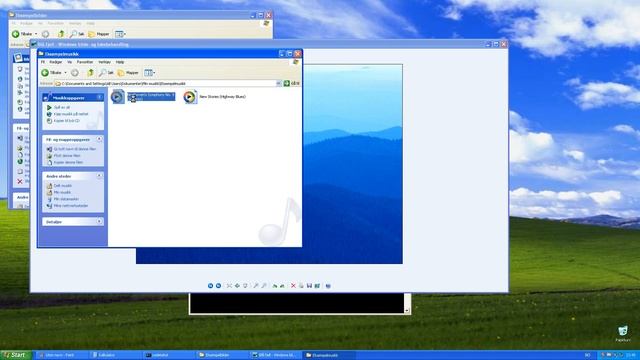Click Gi nytt navn til denne filen
Viewport: 640px width, 360px height.
75,149
